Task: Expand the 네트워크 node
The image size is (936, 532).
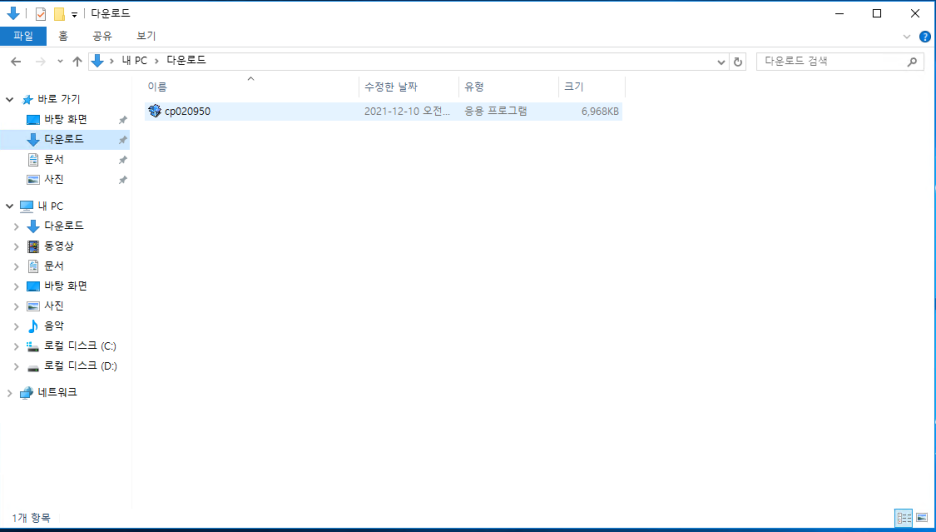Action: click(10, 393)
